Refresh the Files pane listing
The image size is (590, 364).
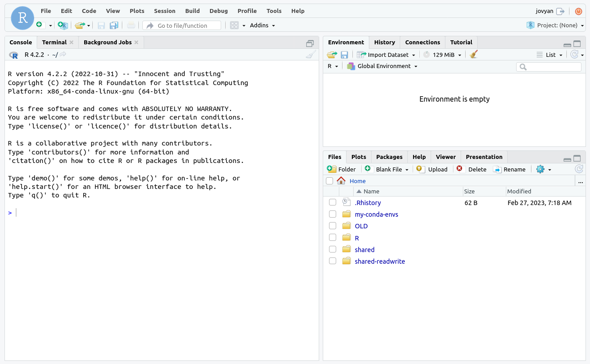[578, 169]
